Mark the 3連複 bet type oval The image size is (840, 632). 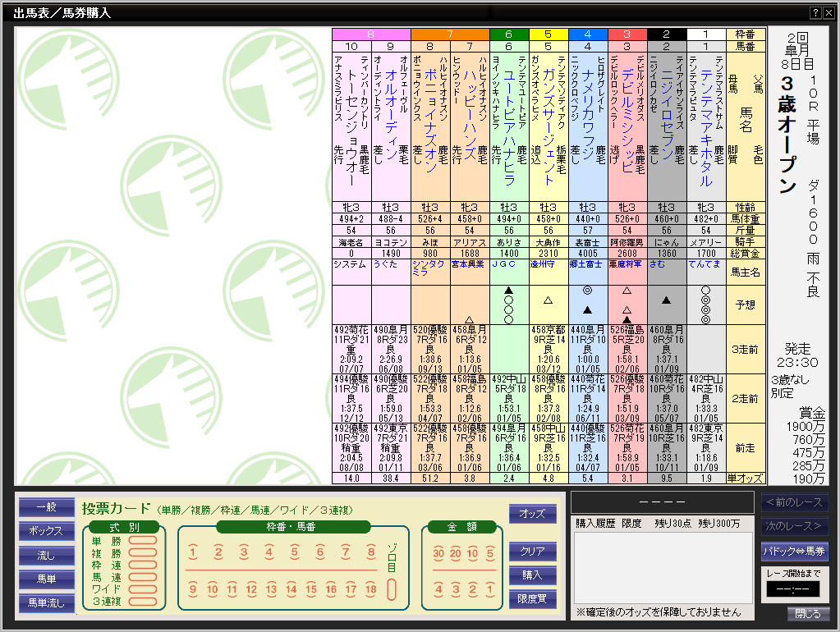(x=143, y=602)
